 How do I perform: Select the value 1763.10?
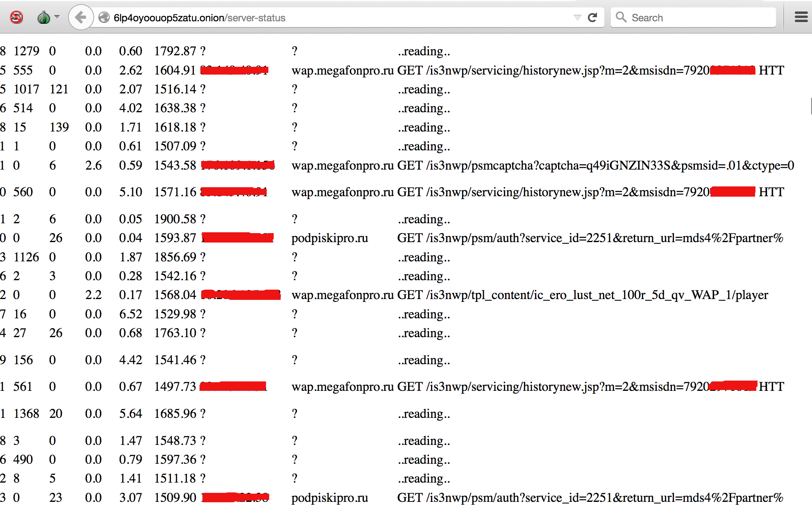tap(175, 333)
